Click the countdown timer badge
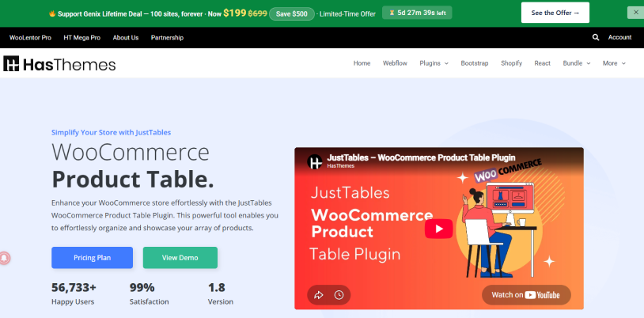 click(x=417, y=13)
